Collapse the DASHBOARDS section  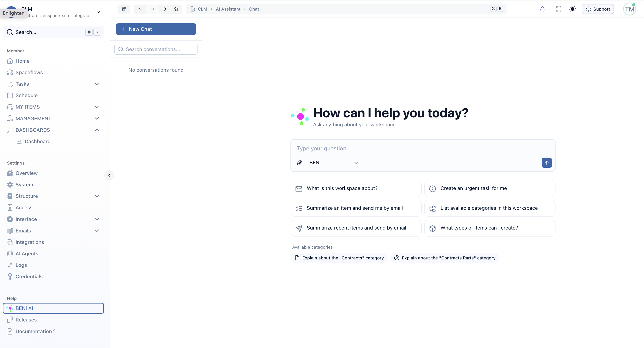pyautogui.click(x=97, y=130)
